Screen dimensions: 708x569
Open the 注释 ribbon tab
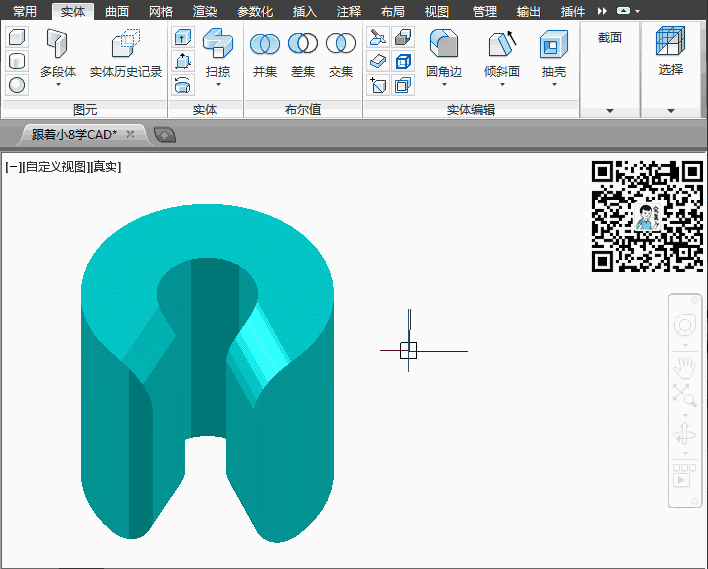(349, 11)
